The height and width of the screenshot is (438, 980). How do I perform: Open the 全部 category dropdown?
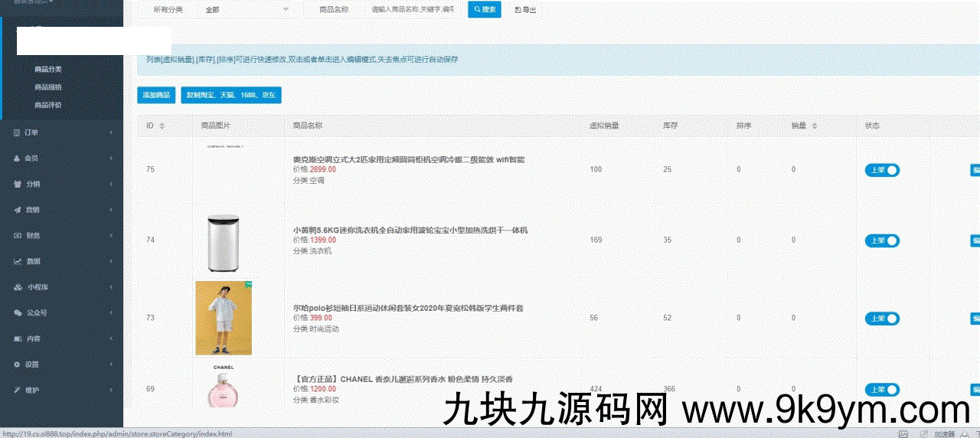point(245,9)
